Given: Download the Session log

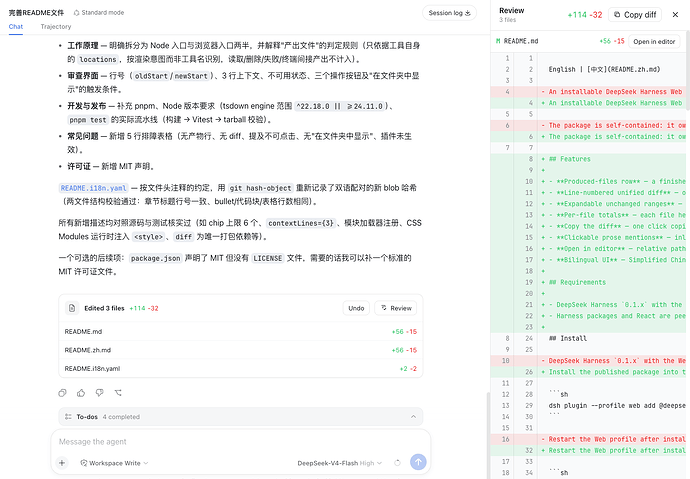Looking at the screenshot, I should [x=449, y=13].
